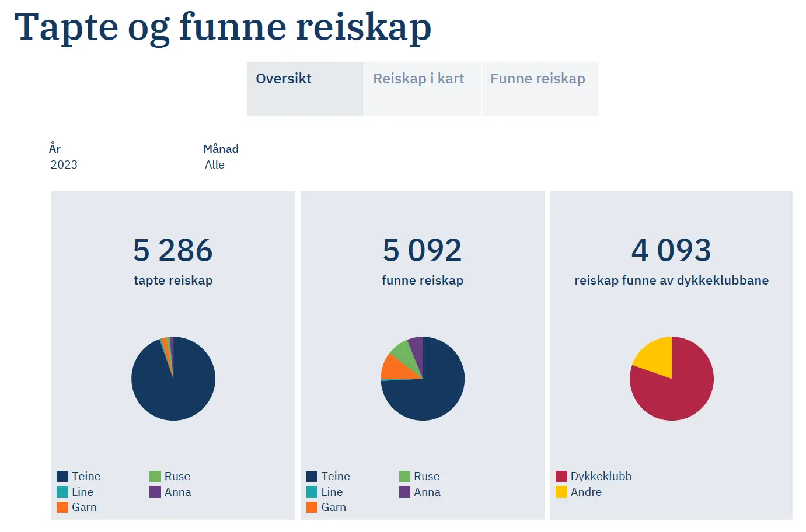806x532 pixels.
Task: Click the 5 092 funne reiskap figure
Action: (423, 251)
